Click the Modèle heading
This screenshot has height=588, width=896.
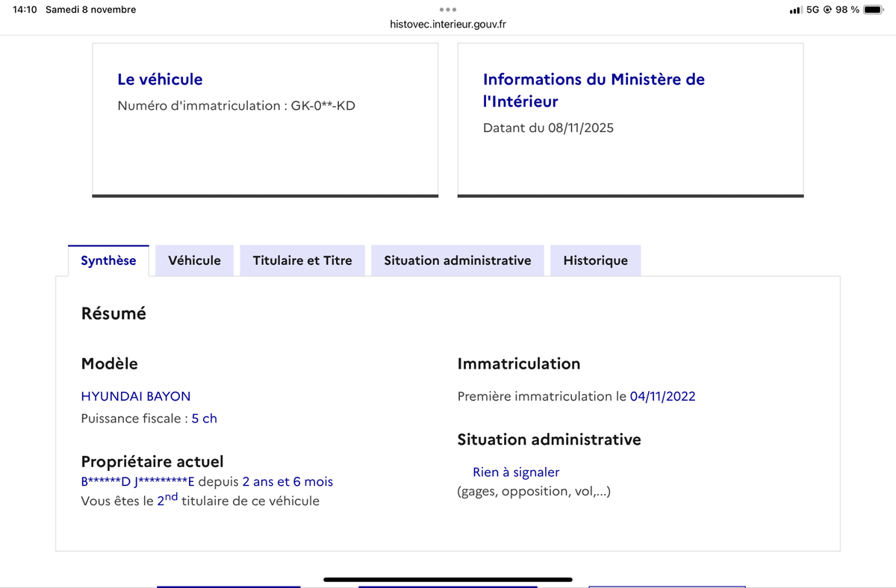pyautogui.click(x=109, y=364)
